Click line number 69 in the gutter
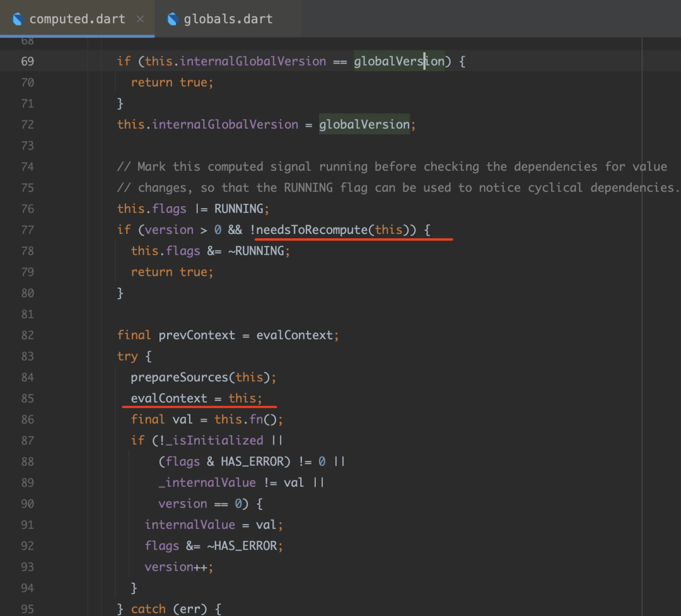This screenshot has width=681, height=616. click(27, 61)
